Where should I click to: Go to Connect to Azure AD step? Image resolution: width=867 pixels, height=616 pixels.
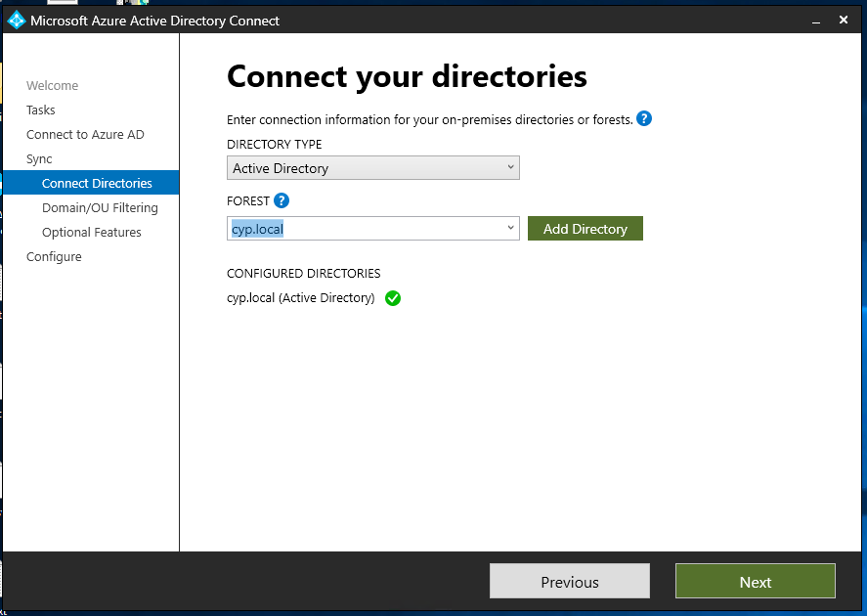point(85,134)
